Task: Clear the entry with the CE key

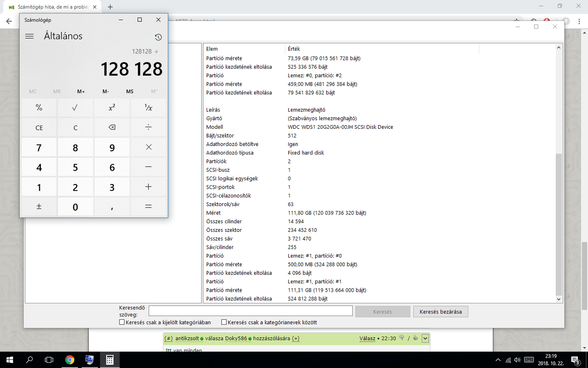Action: (39, 127)
